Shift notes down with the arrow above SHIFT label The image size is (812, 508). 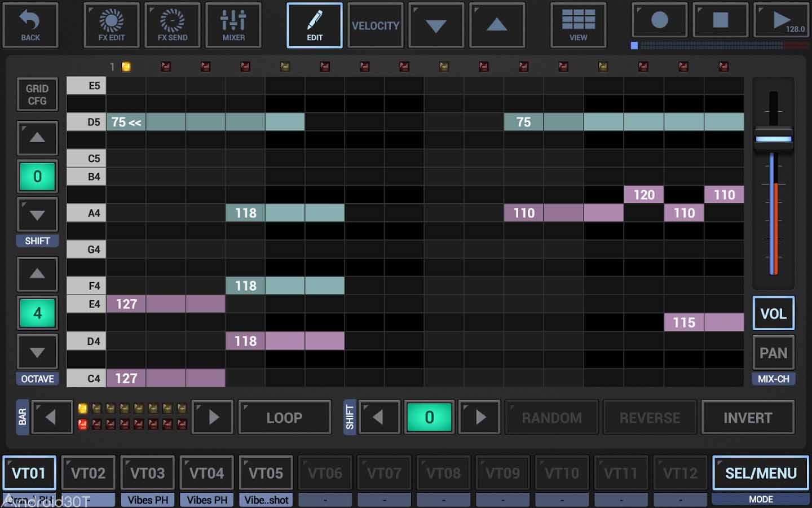tap(37, 214)
